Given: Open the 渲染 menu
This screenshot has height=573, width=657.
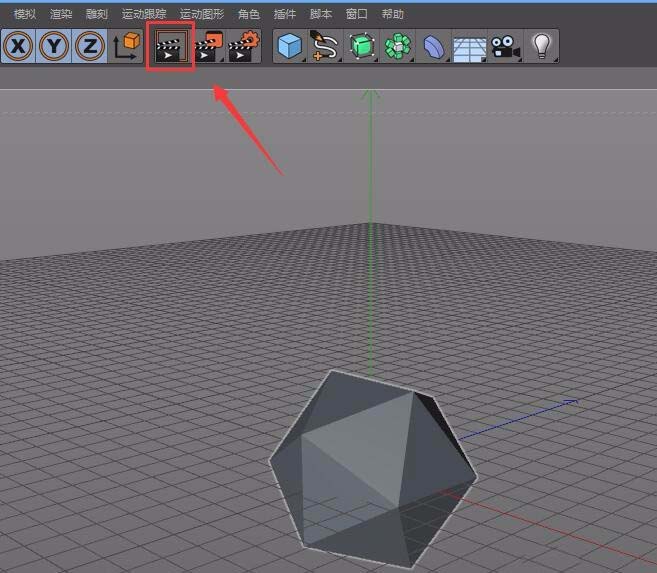Looking at the screenshot, I should point(61,14).
